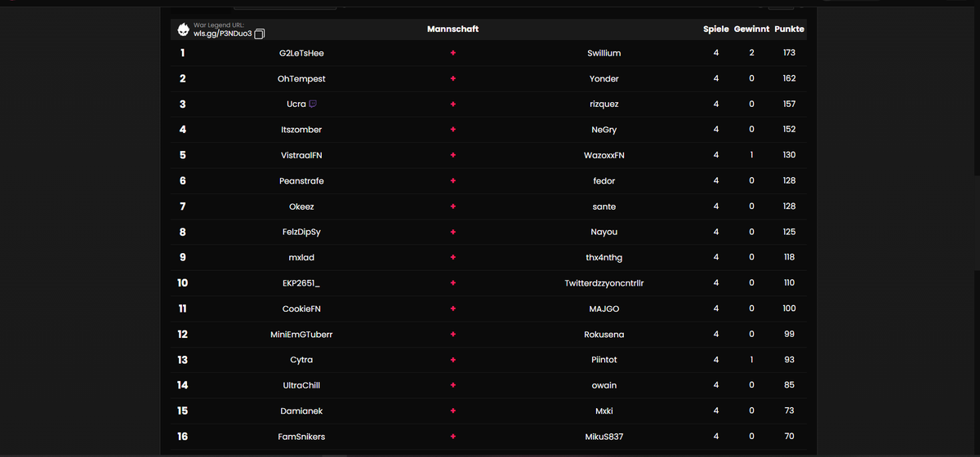Click the plus icon in Cytra row

click(x=452, y=360)
